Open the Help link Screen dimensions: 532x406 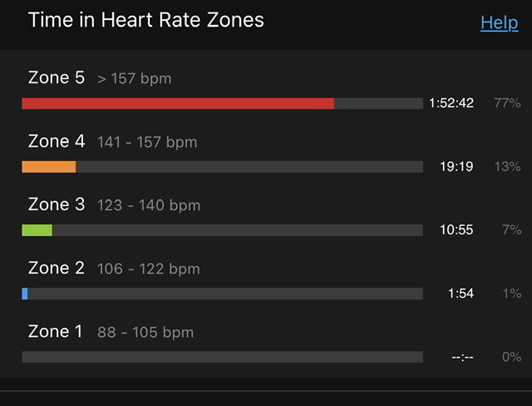(x=499, y=23)
